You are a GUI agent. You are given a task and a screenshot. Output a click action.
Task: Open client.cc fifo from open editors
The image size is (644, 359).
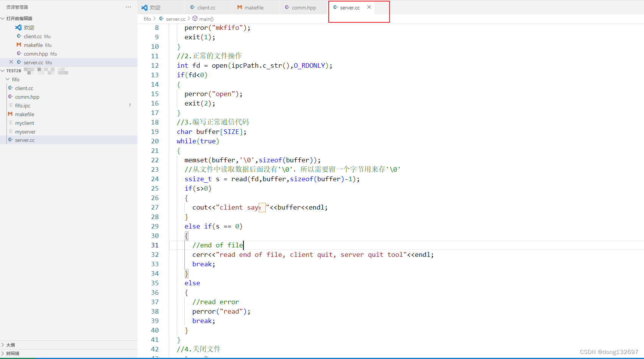(69, 36)
